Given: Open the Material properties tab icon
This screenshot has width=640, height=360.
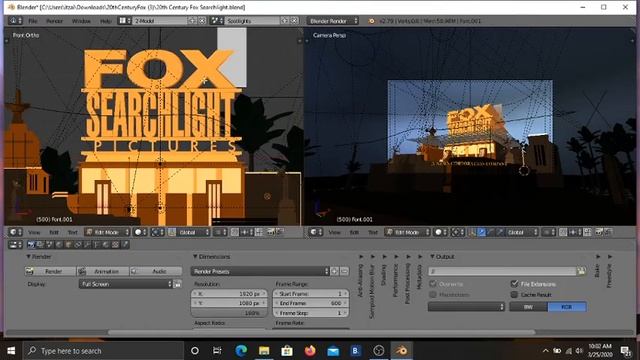Looking at the screenshot, I should [x=106, y=244].
